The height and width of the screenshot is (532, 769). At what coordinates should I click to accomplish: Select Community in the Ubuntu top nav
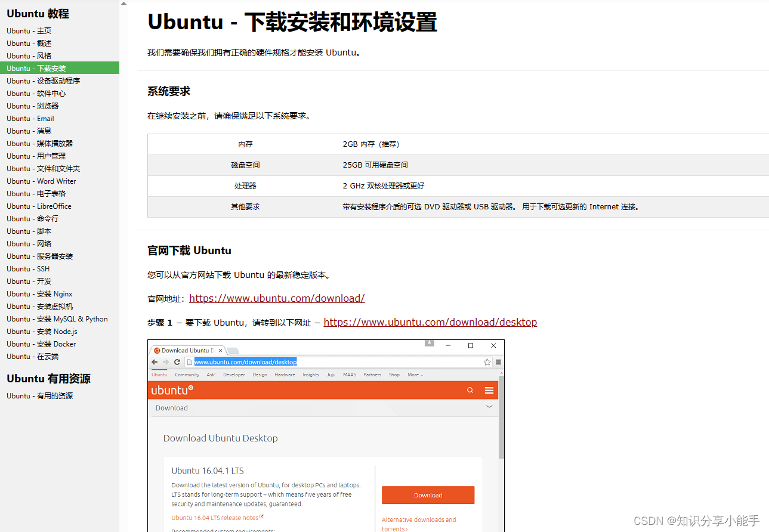pos(187,375)
